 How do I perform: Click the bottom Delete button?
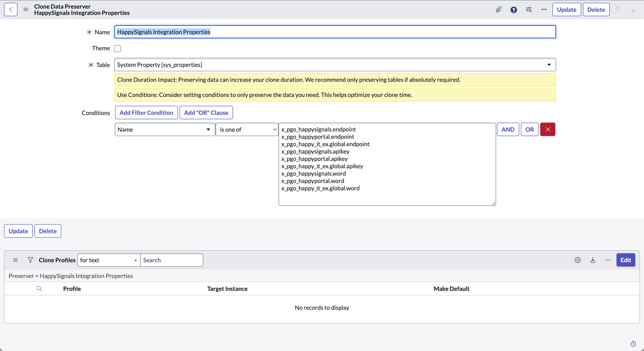point(48,231)
